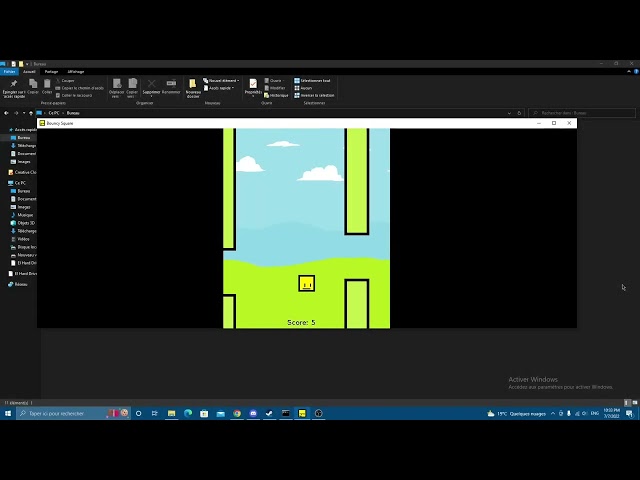Screen dimensions: 640x480
Task: Click the Explorer back arrow
Action: coord(7,113)
